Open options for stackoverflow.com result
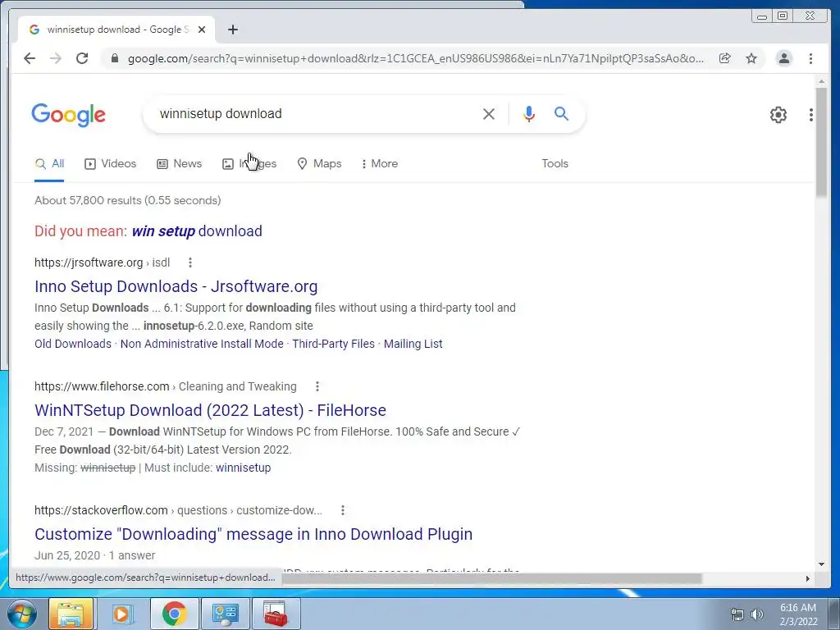Viewport: 840px width, 630px height. (x=343, y=510)
